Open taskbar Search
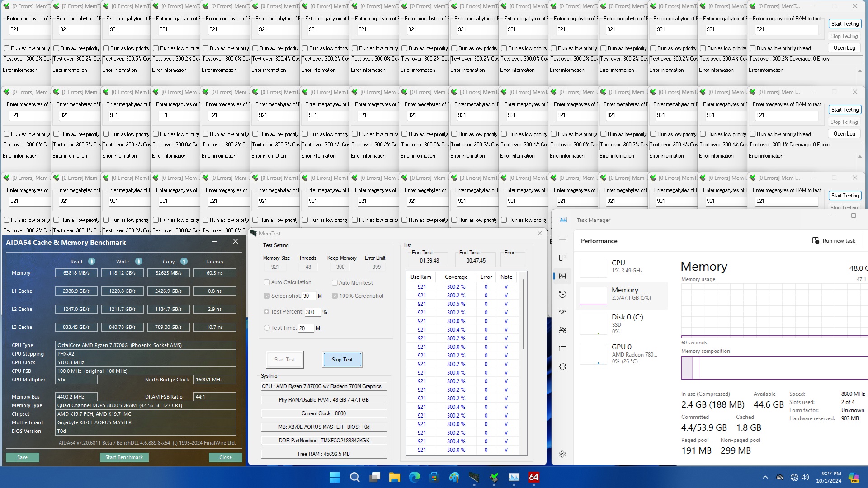Viewport: 868px width, 488px height. point(355,477)
